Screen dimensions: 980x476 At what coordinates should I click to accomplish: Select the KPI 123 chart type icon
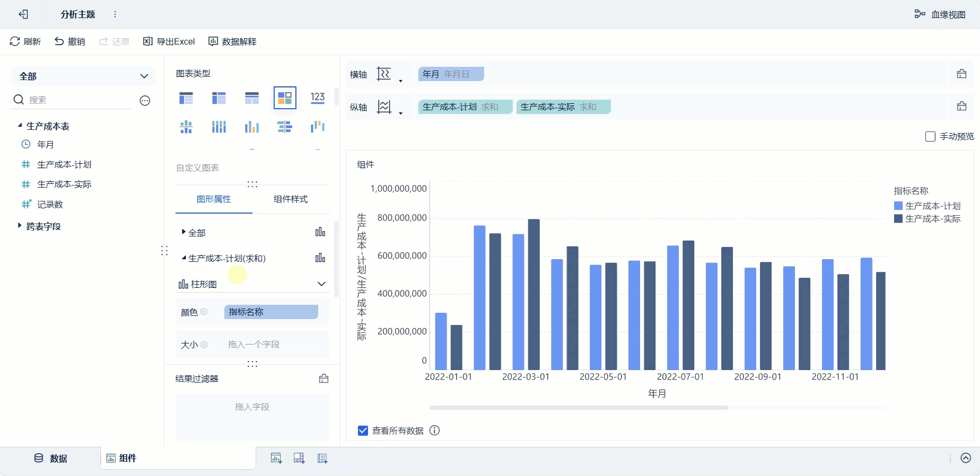pyautogui.click(x=317, y=98)
